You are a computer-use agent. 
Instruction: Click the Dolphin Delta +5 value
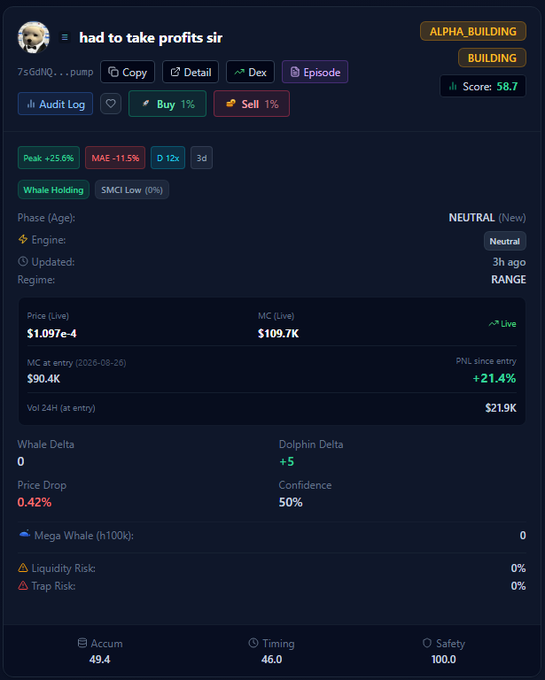pyautogui.click(x=287, y=461)
